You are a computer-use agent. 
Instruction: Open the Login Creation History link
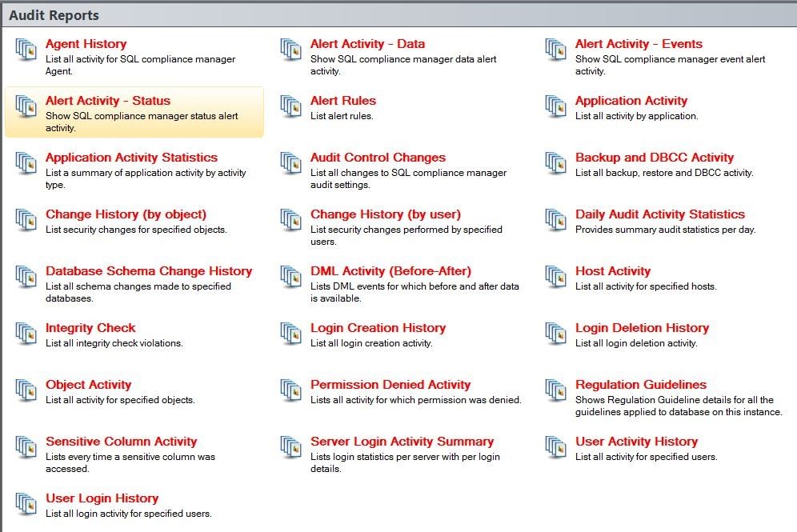click(378, 329)
